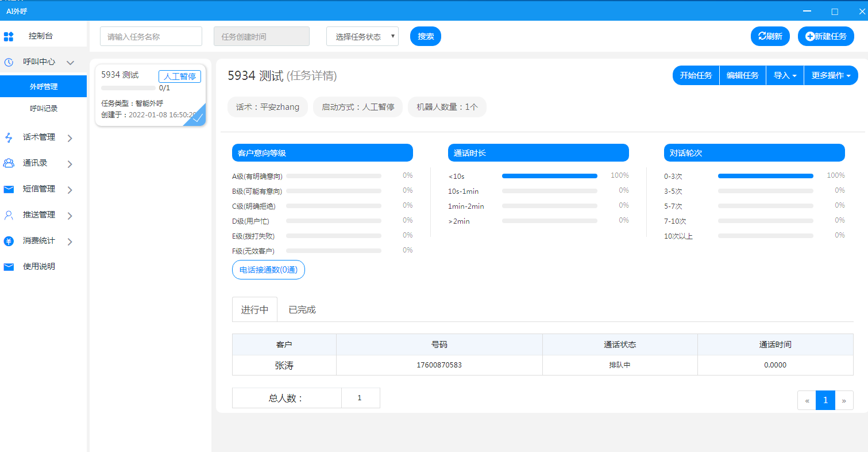868x452 pixels.
Task: Switch to the 已完成 tab
Action: 302,309
